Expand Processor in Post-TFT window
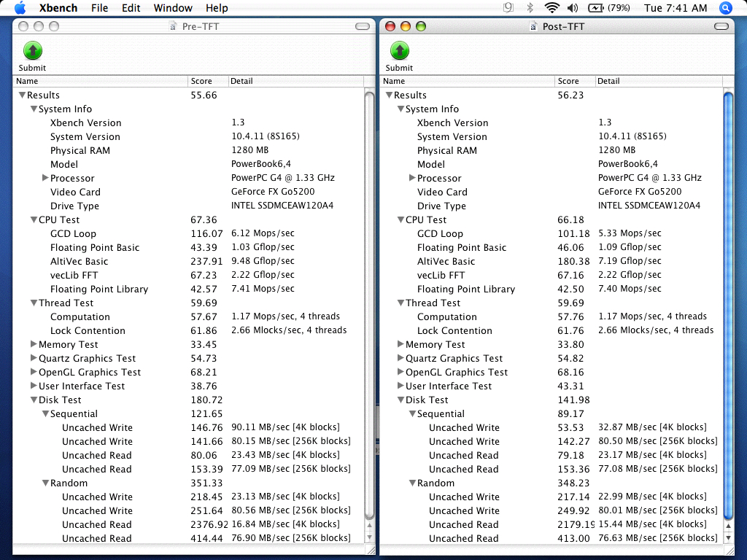The image size is (747, 560). click(412, 178)
